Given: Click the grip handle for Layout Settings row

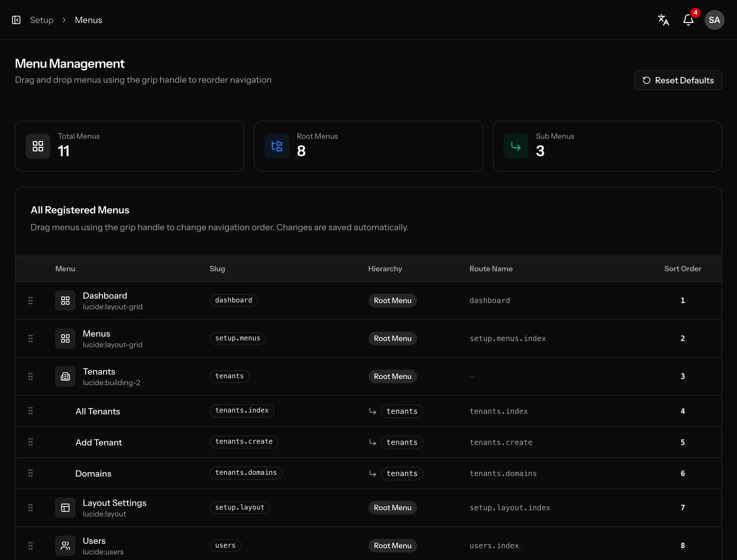Looking at the screenshot, I should point(31,507).
